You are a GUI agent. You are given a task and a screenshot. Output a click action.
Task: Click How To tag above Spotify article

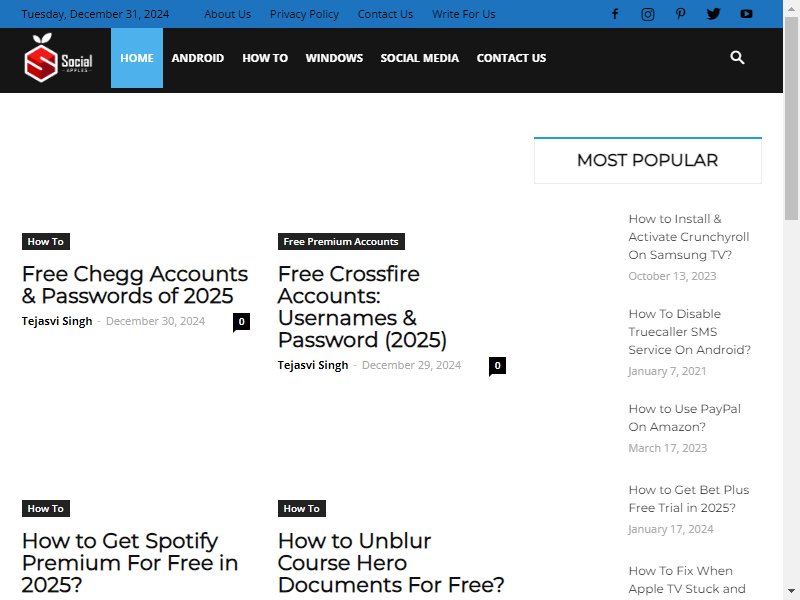[x=45, y=508]
